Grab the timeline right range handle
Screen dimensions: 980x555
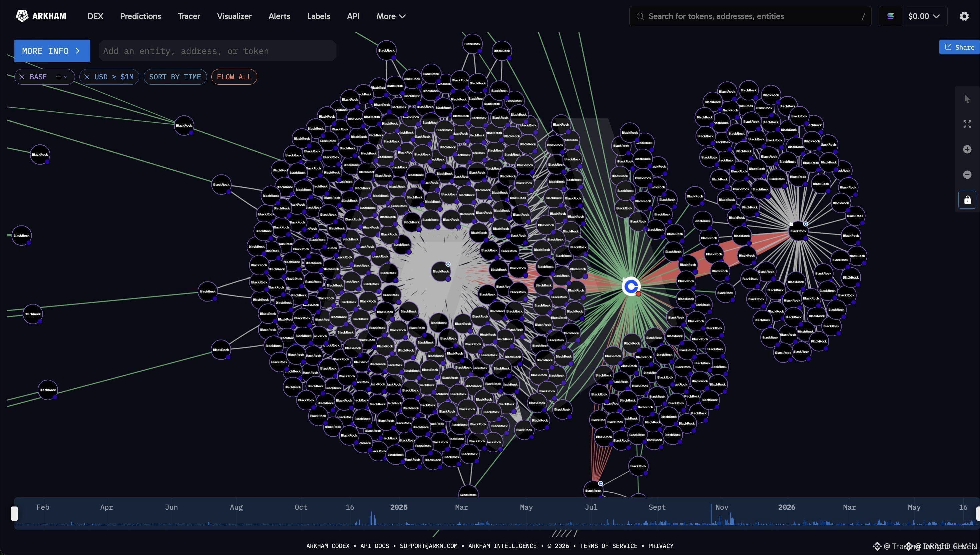click(x=978, y=513)
